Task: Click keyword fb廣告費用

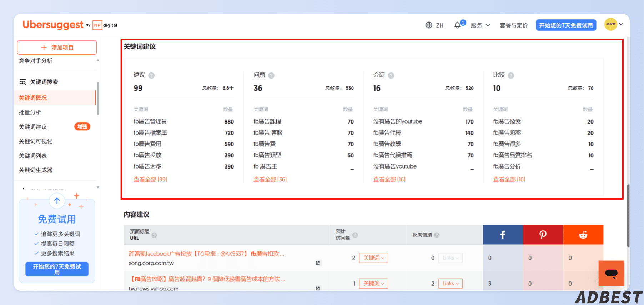Action: 147,144
